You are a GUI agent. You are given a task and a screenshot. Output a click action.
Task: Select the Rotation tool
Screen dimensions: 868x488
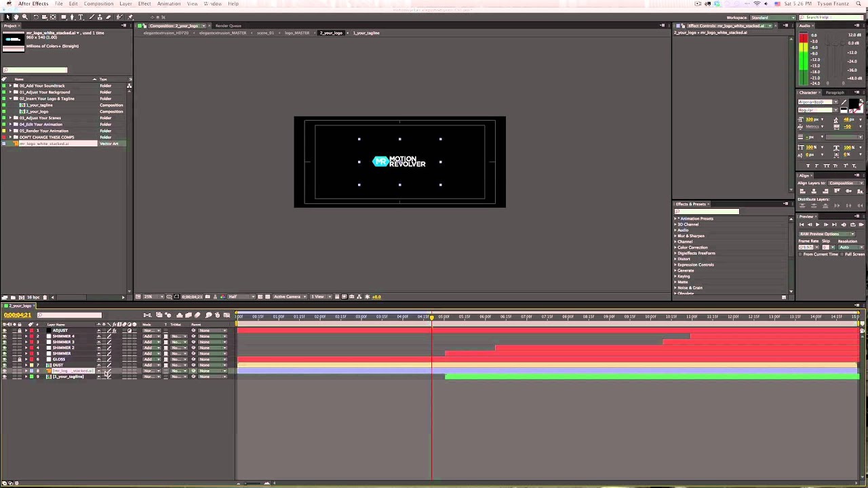pyautogui.click(x=36, y=17)
